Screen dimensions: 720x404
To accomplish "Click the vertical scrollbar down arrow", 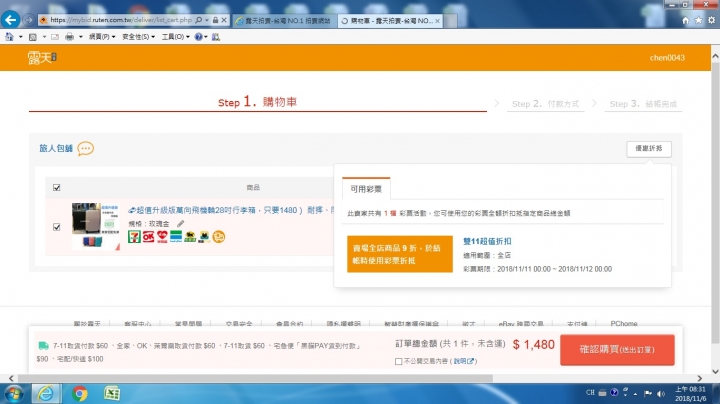I will tap(715, 371).
